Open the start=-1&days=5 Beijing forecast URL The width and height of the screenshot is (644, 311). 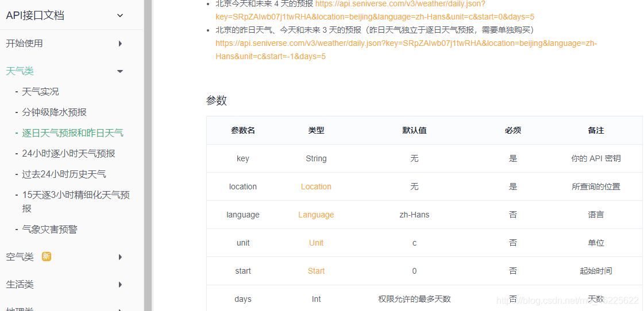(x=406, y=50)
